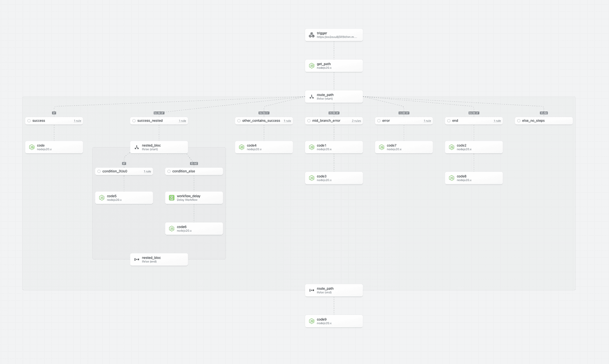The width and height of the screenshot is (609, 364).
Task: Click the '1 rule' text on error
Action: pos(427,121)
